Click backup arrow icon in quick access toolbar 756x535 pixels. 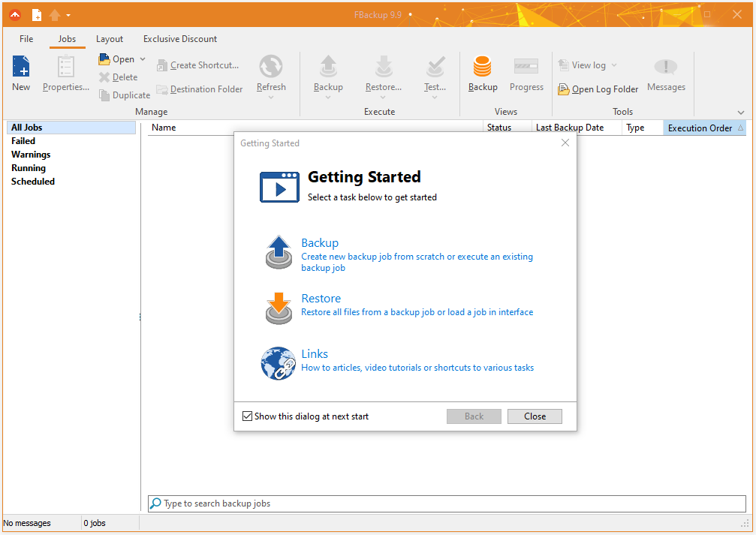tap(55, 15)
